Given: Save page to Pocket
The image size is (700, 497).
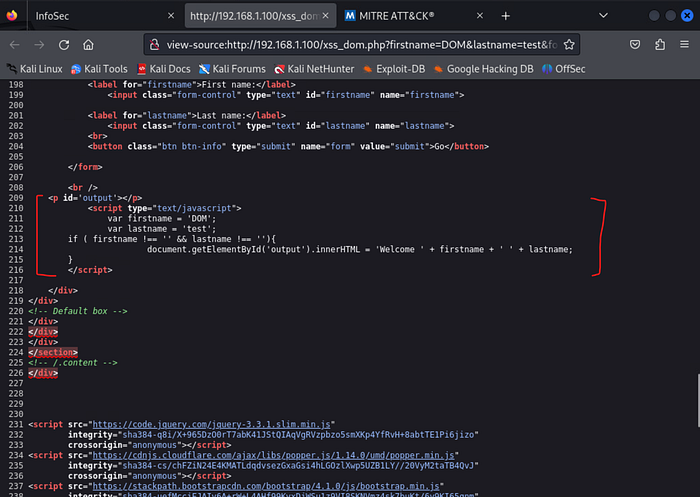Looking at the screenshot, I should click(635, 44).
